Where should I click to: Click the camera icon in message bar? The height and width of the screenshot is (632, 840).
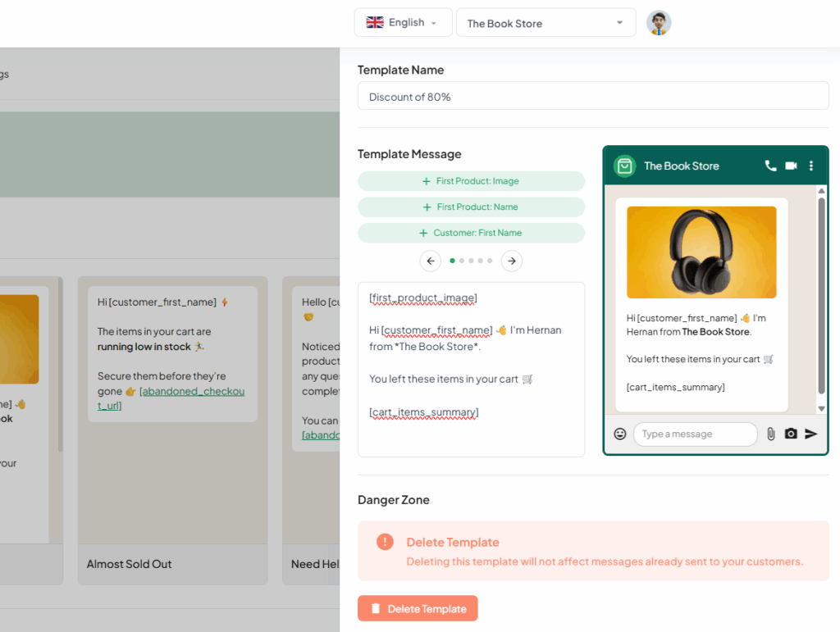tap(791, 434)
